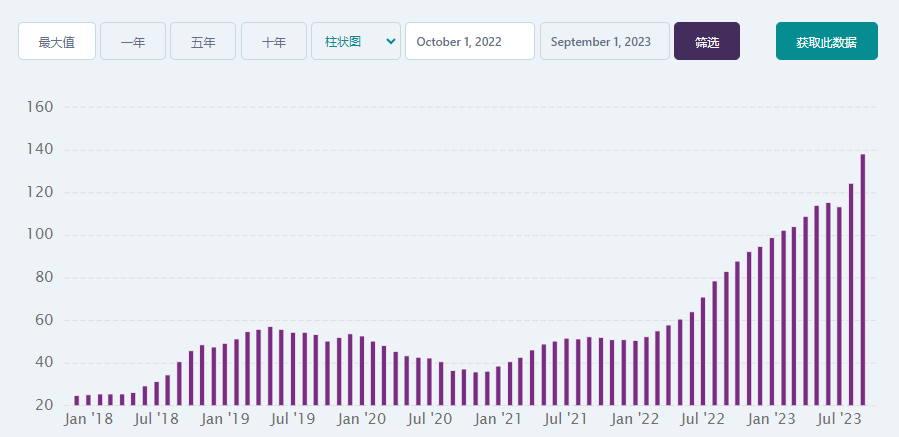The image size is (899, 437).
Task: Select the bar directly above Jan '23 label
Action: 771,322
